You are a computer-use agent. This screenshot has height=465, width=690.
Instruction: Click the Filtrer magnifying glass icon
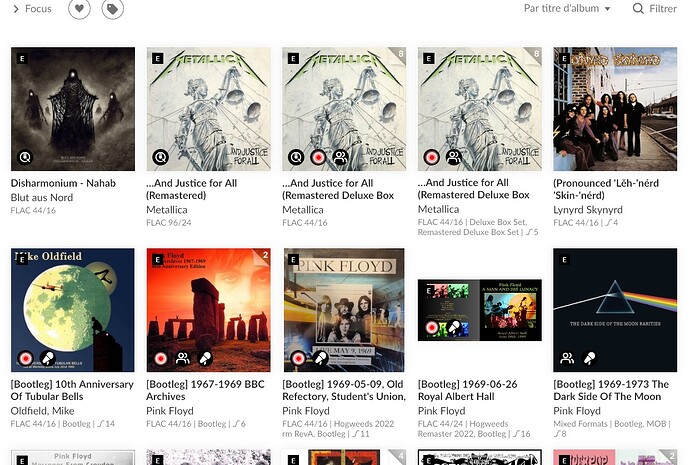[x=638, y=8]
